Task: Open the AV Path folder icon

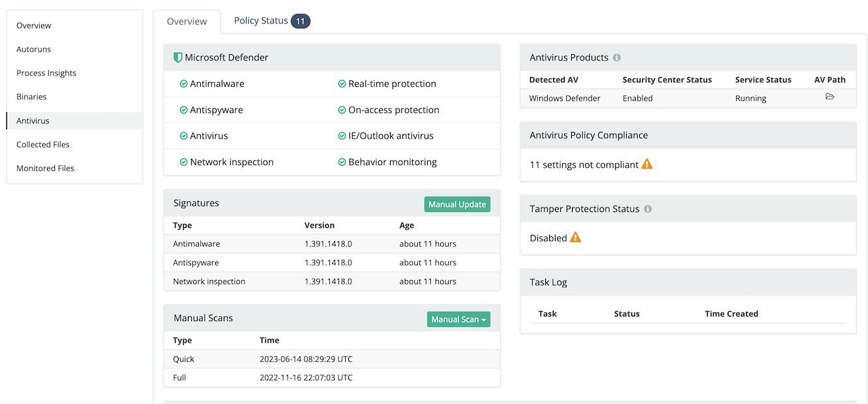Action: 830,97
